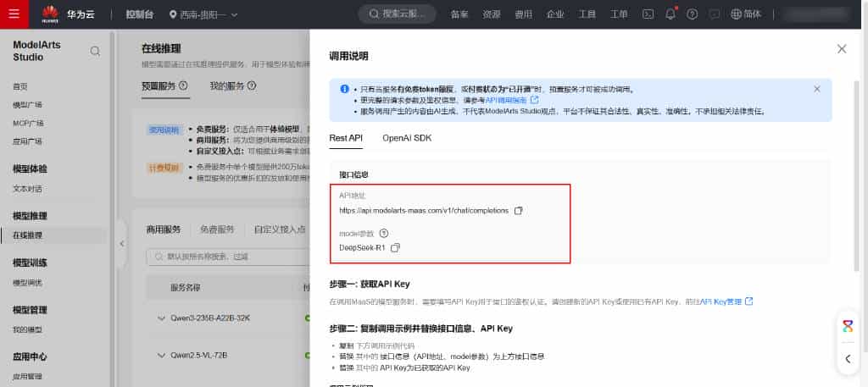The height and width of the screenshot is (387, 868).
Task: Open 应用广场 in sidebar
Action: [x=28, y=141]
